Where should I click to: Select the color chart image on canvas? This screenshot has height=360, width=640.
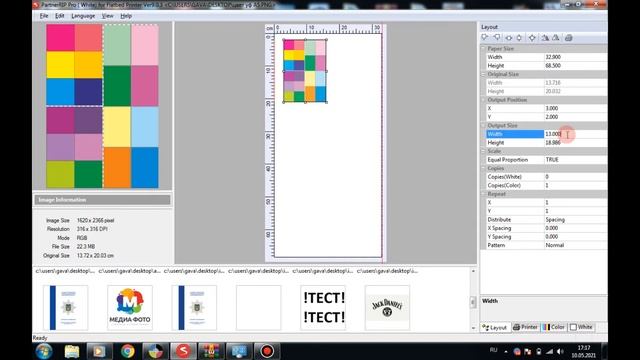pos(305,71)
